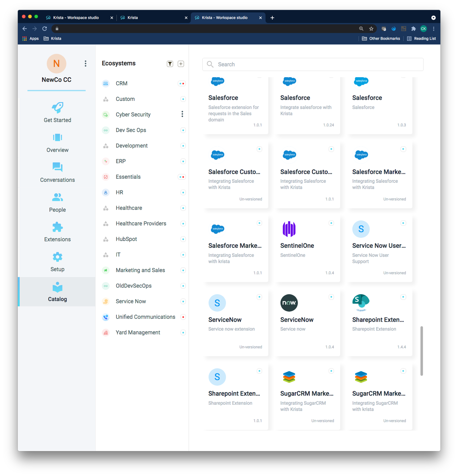Click status dot on ServiceNow 1.0.4 card
Viewport: 458px width, 476px height.
pyautogui.click(x=331, y=297)
